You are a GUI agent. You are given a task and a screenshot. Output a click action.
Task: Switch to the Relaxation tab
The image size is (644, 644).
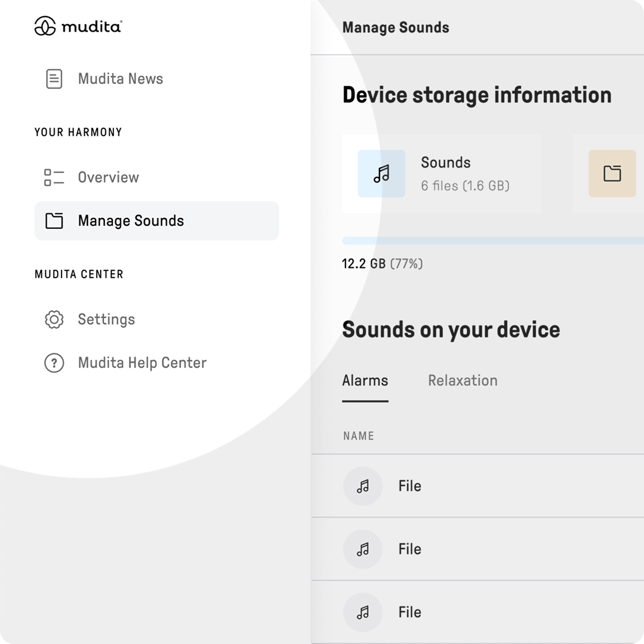462,381
